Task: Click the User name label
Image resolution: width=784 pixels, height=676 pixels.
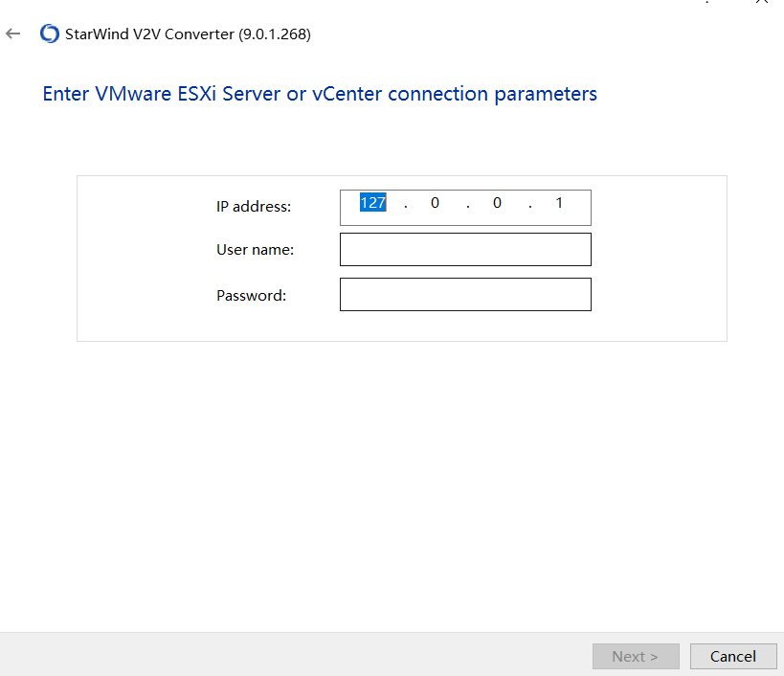Action: [255, 250]
